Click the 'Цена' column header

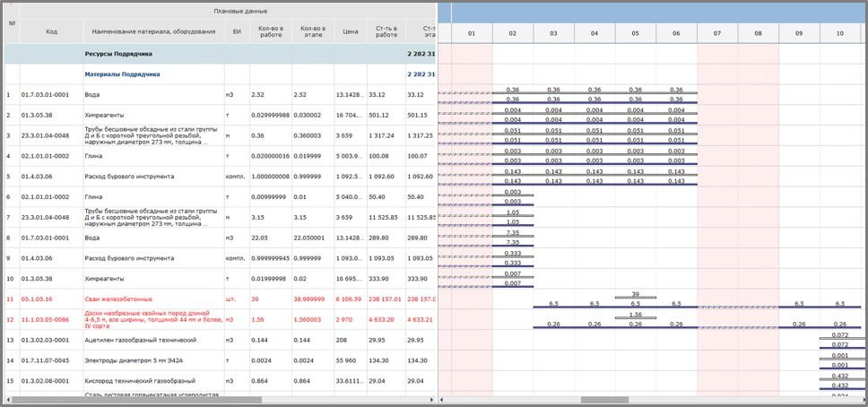[x=351, y=32]
